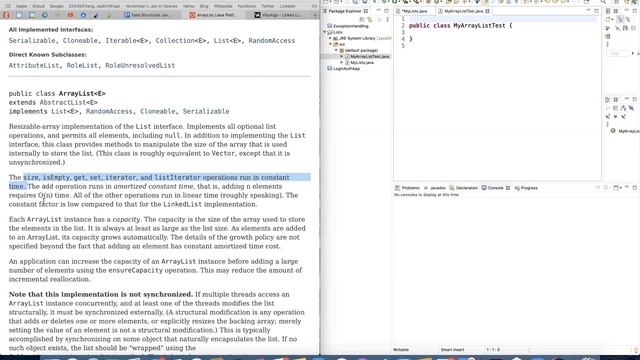Open the AbstractList<E> superclass link

pos(68,102)
